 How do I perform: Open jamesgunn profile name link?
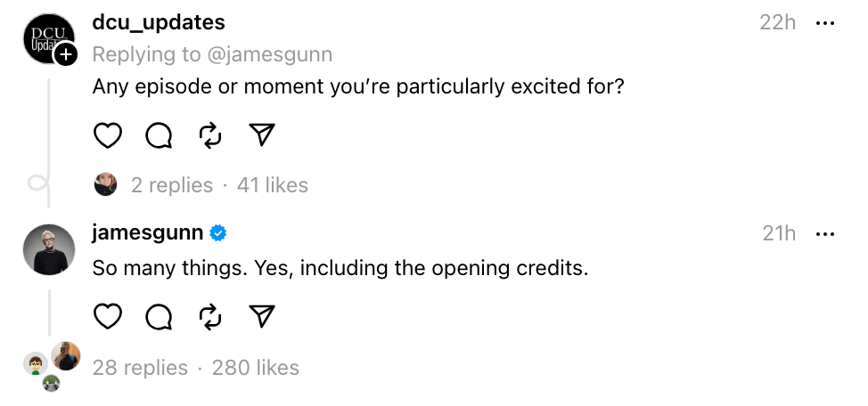coord(148,233)
